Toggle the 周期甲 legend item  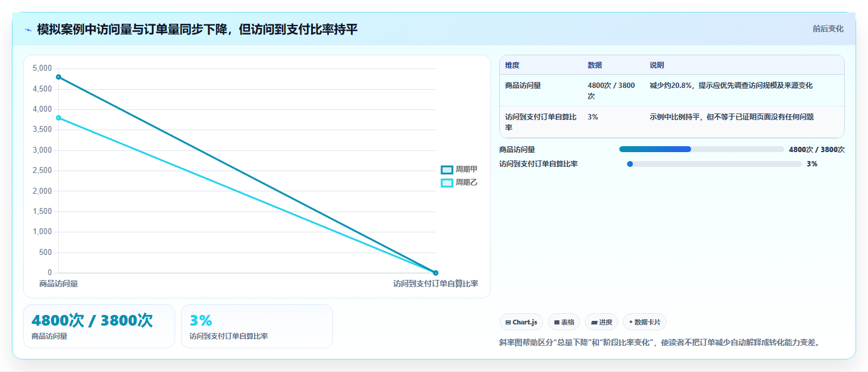[459, 169]
